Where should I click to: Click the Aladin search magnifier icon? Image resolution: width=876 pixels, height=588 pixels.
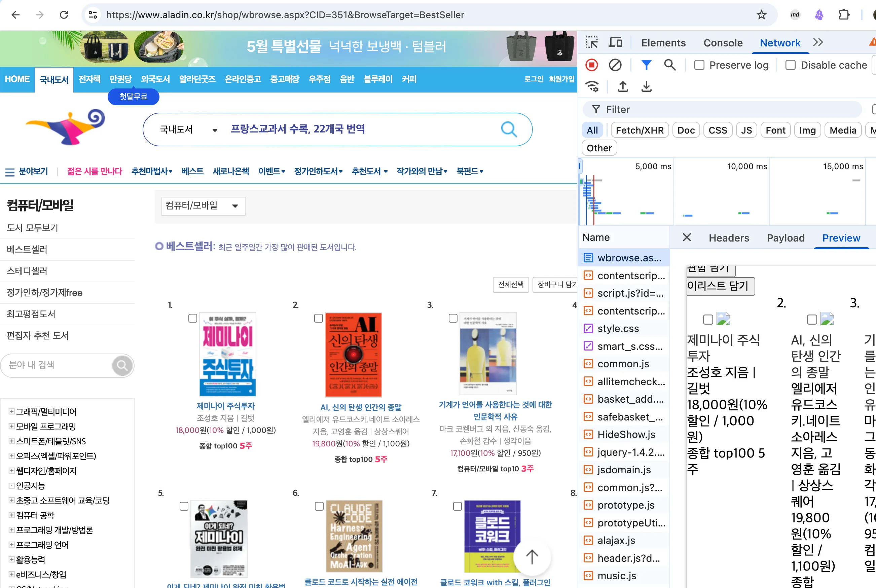509,130
